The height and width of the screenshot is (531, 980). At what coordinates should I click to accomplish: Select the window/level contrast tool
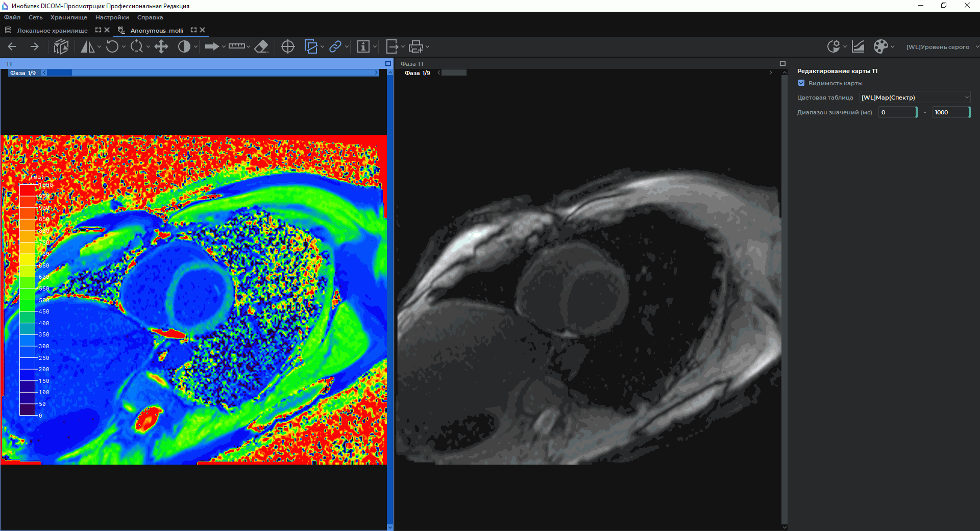pyautogui.click(x=184, y=47)
